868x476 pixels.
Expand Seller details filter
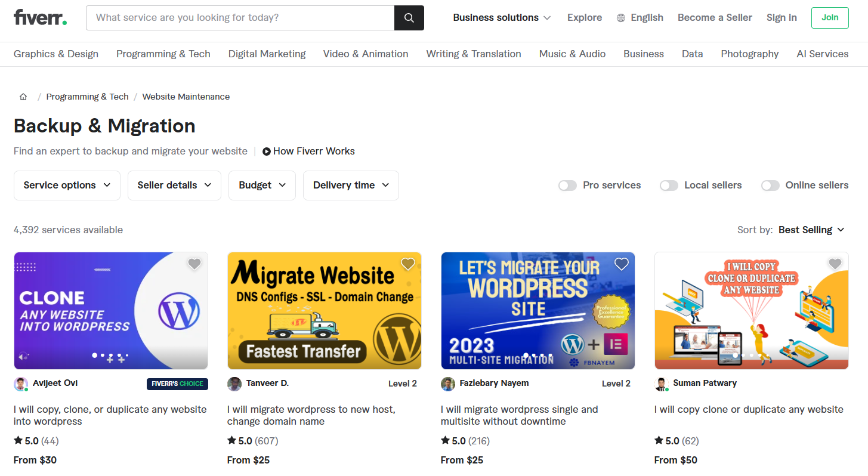pos(174,186)
